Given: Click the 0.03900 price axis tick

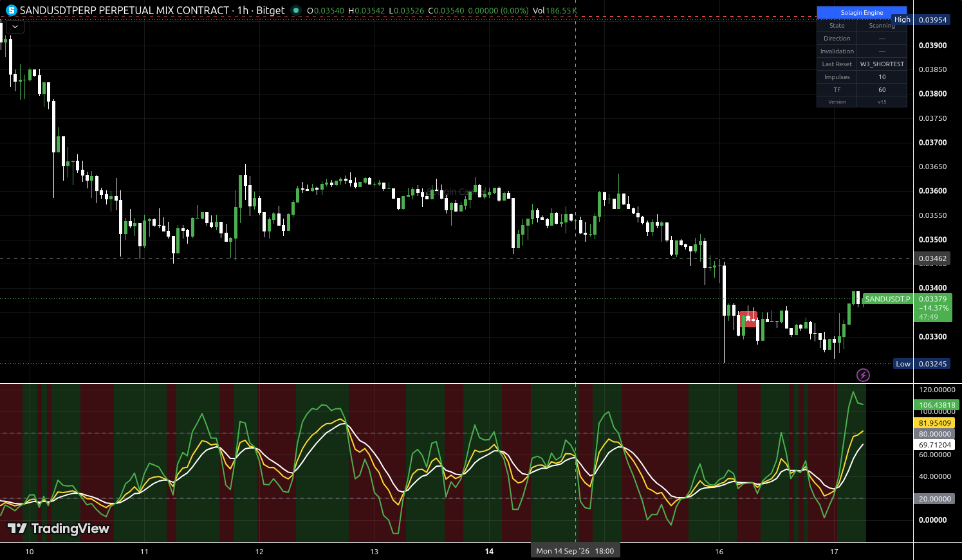Looking at the screenshot, I should tap(932, 46).
